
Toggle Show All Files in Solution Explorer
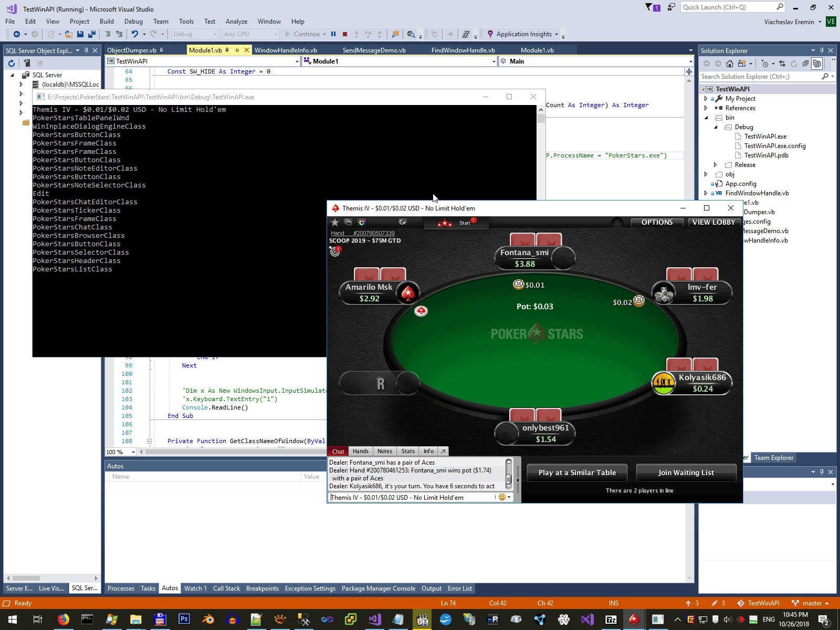817,64
